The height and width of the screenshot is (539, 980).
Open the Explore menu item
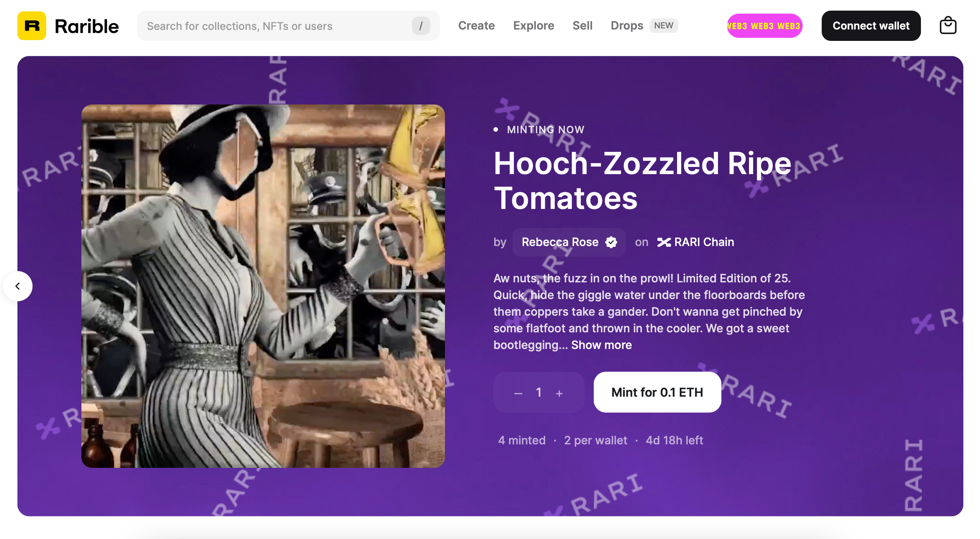point(534,26)
